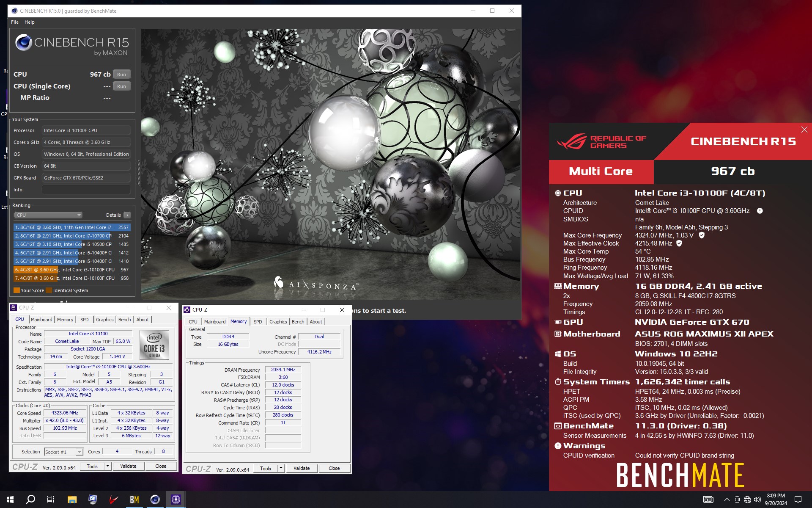Open Graphics tab in left CPU-Z window

click(104, 320)
